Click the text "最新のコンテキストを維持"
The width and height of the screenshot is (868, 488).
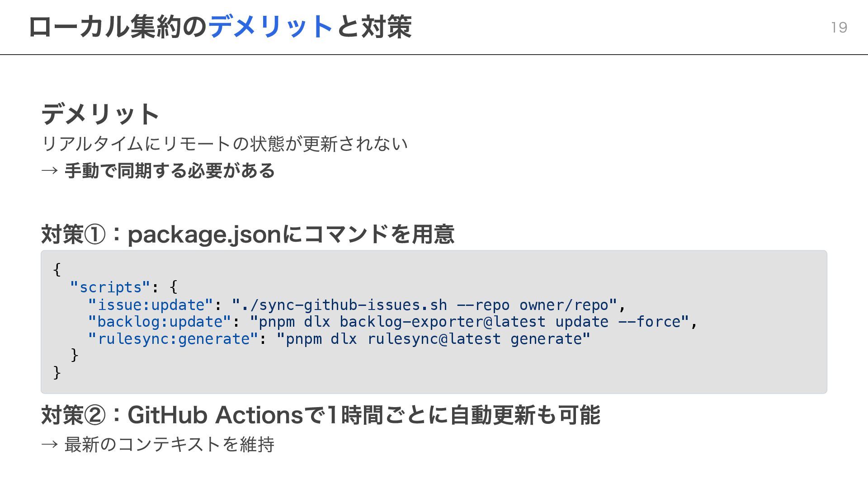(x=169, y=445)
